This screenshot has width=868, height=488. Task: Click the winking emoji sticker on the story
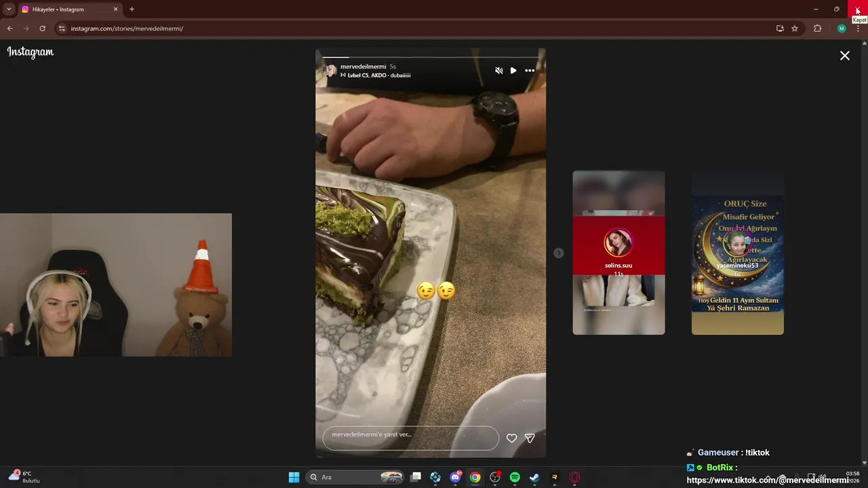point(436,291)
